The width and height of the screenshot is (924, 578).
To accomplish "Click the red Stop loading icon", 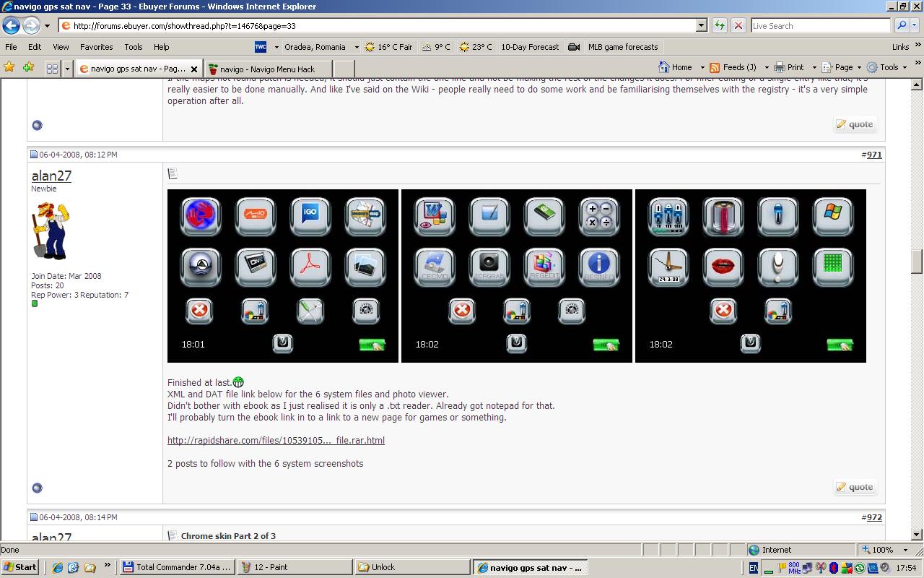I will (x=738, y=25).
